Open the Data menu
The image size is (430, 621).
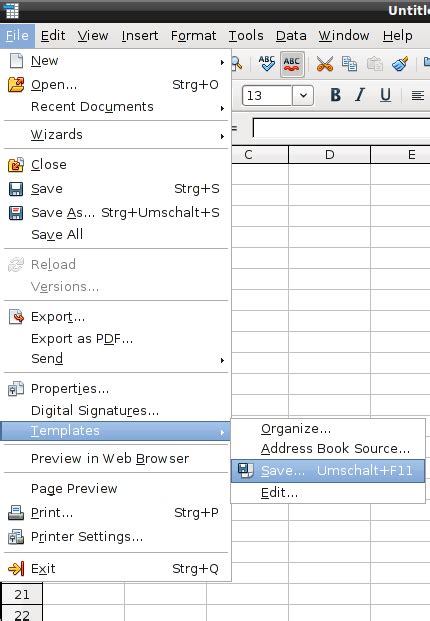(x=291, y=36)
